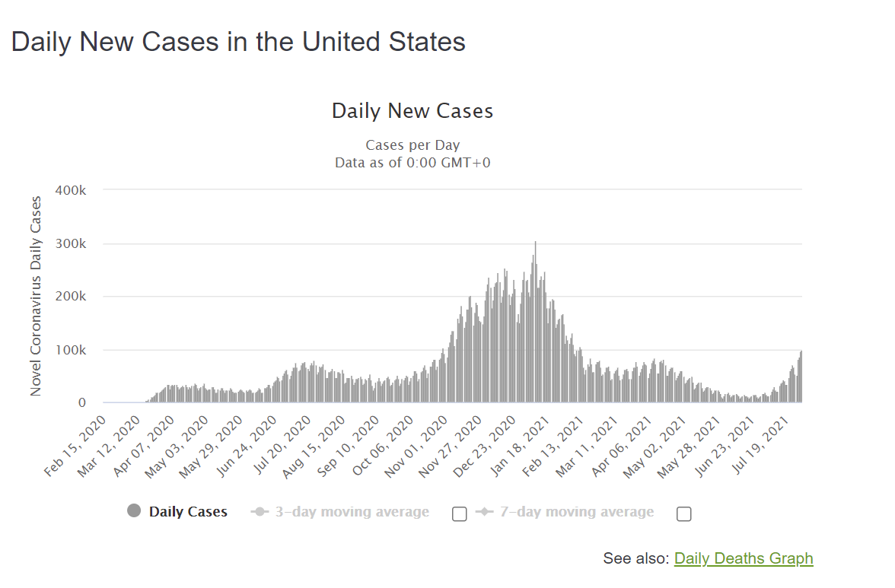Click the tallest bar near Jan 2021 peak
Screen dimensions: 895x588
pyautogui.click(x=536, y=323)
